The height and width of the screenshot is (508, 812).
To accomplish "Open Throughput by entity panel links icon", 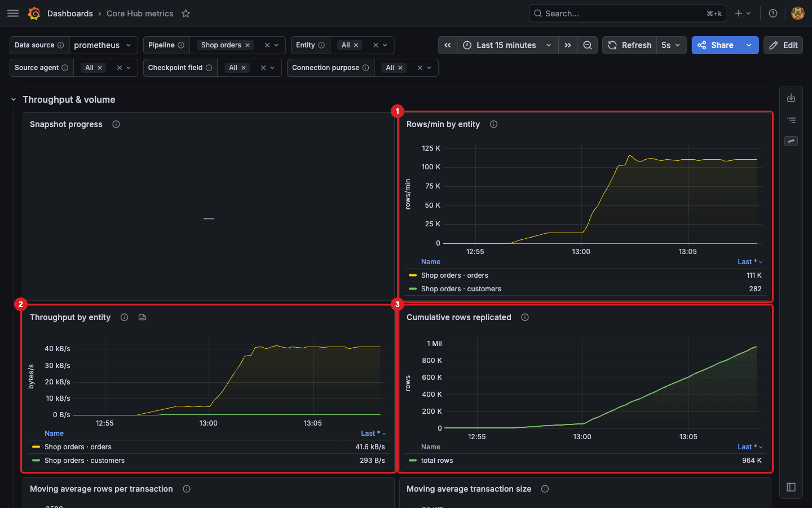I will tap(142, 317).
